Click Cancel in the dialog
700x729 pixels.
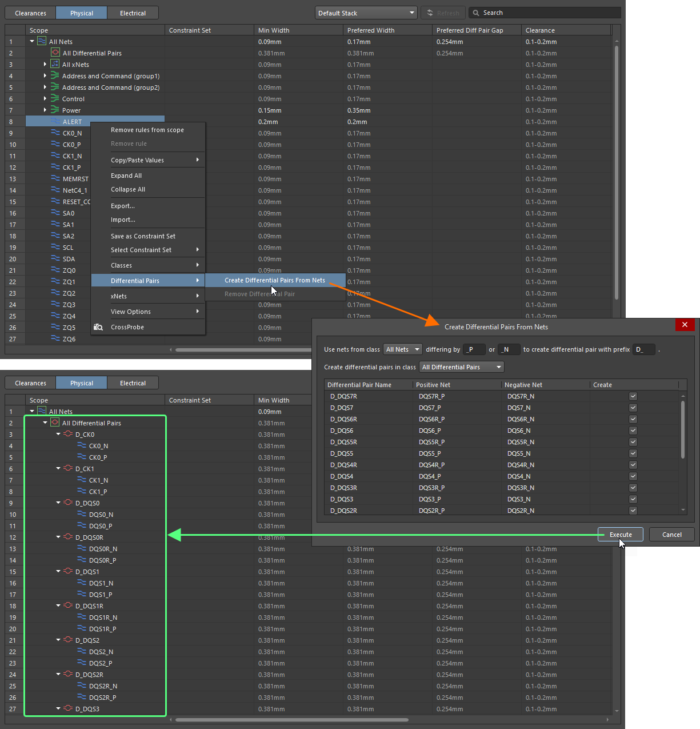coord(671,535)
